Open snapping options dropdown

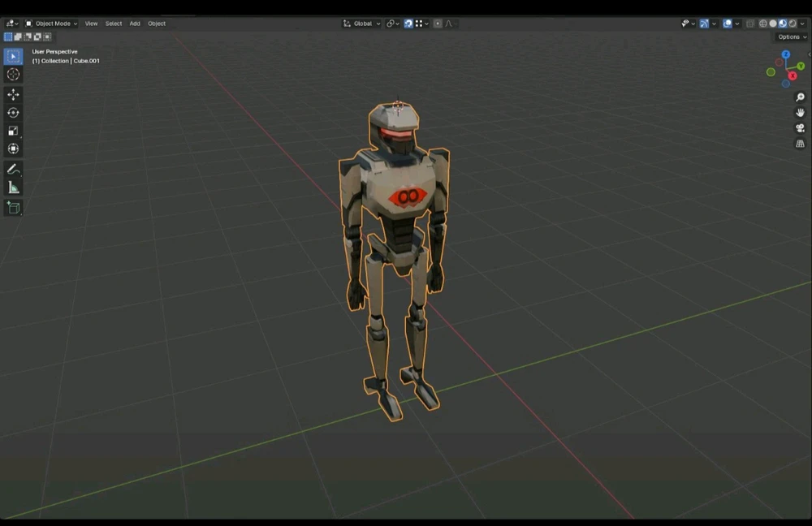coord(422,24)
